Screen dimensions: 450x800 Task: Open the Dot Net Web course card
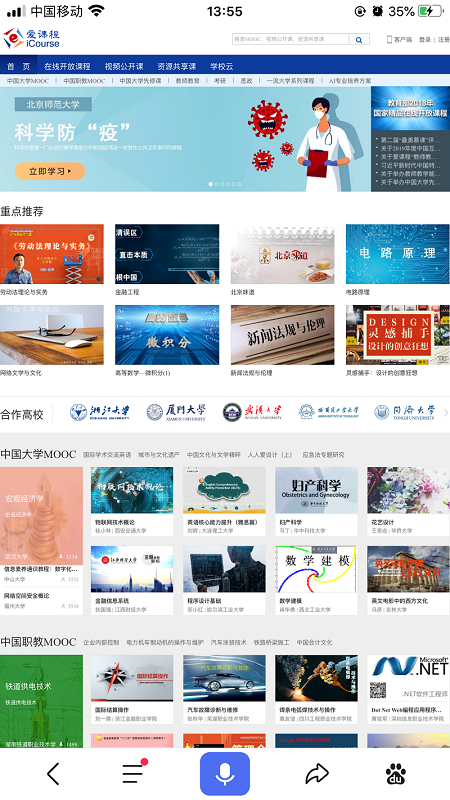(408, 689)
